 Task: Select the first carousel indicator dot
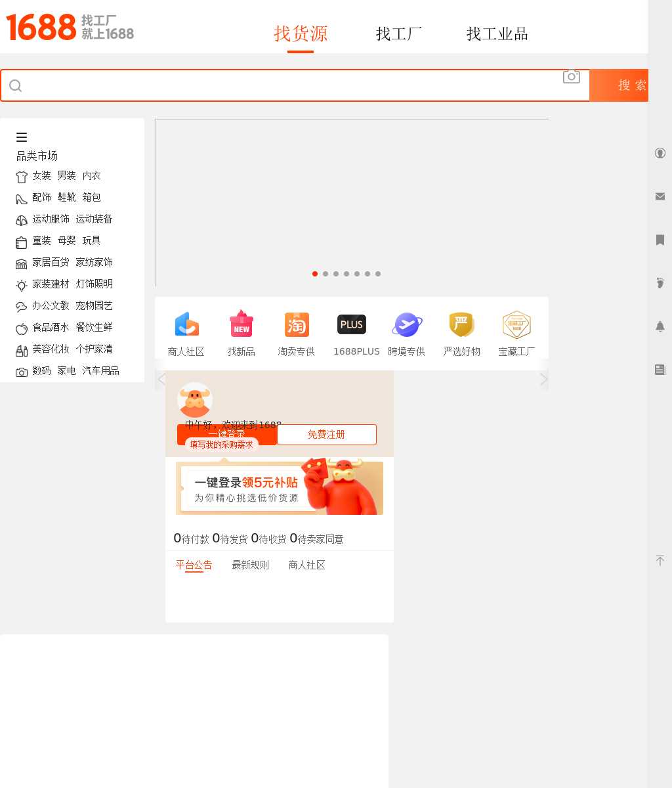(x=315, y=274)
